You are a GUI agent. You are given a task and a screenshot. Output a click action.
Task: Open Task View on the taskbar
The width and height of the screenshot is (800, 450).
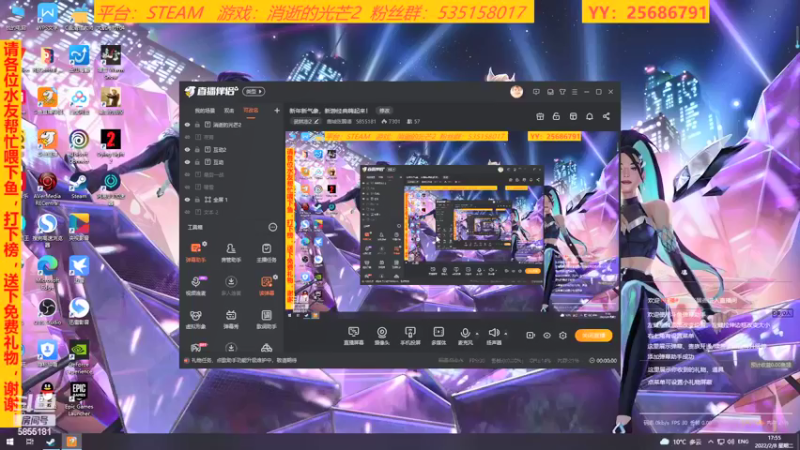click(x=30, y=442)
